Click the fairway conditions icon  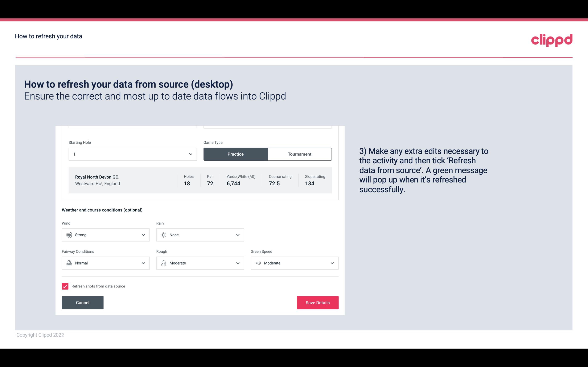click(x=69, y=263)
